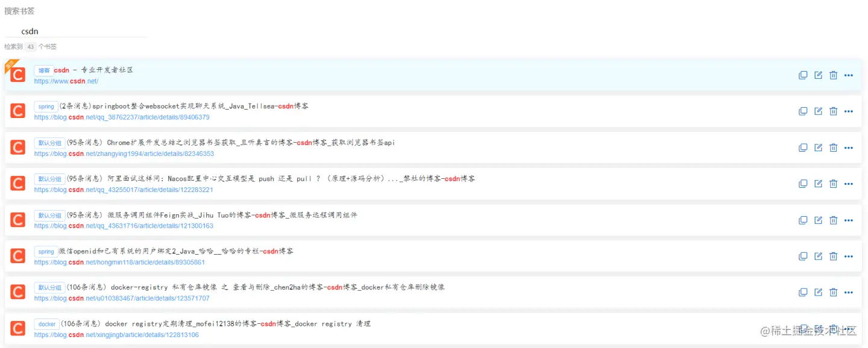The width and height of the screenshot is (868, 348).
Task: Copy the 微信openid bookmark
Action: 803,256
